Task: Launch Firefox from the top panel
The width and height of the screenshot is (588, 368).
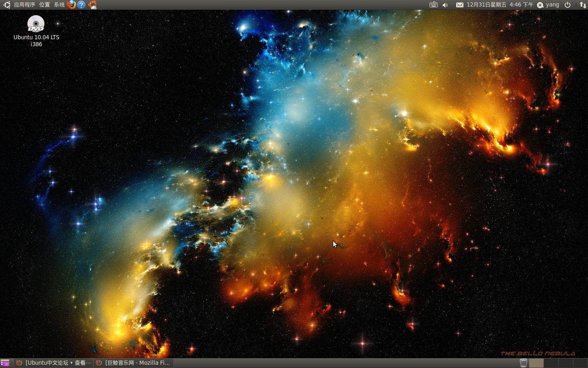Action: tap(71, 5)
